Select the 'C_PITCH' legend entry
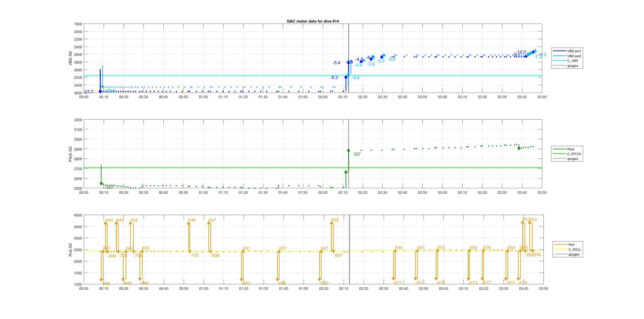The image size is (644, 319). coord(574,154)
